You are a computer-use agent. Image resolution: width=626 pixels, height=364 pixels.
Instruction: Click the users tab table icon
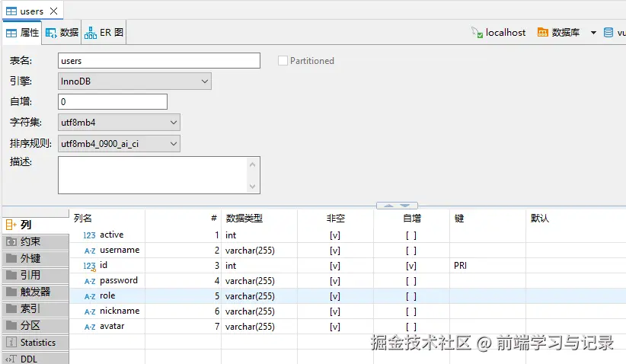(x=11, y=11)
